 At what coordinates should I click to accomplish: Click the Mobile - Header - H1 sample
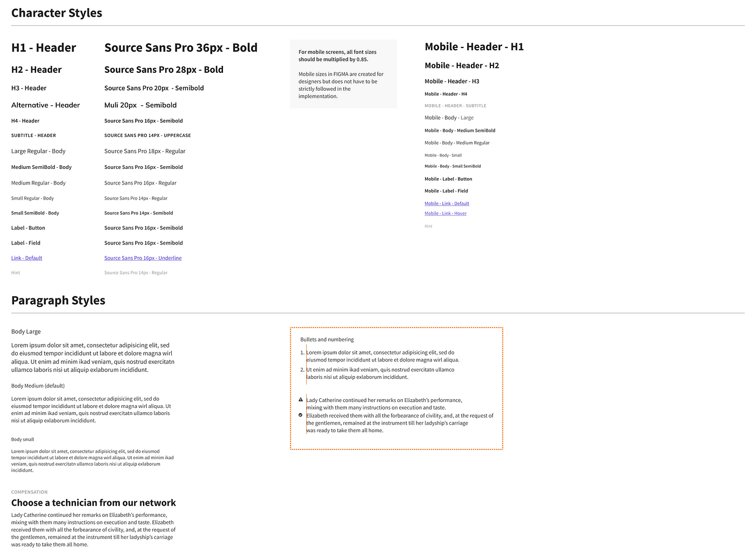474,47
